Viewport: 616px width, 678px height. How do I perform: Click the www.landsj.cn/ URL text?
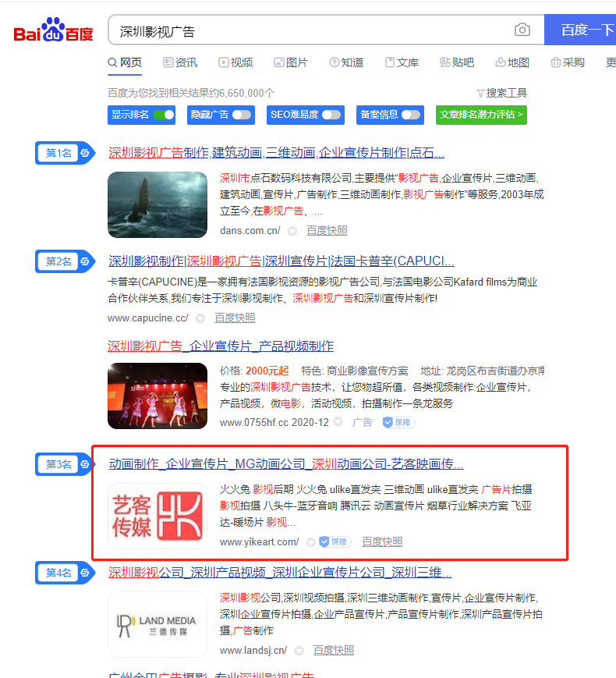click(253, 651)
